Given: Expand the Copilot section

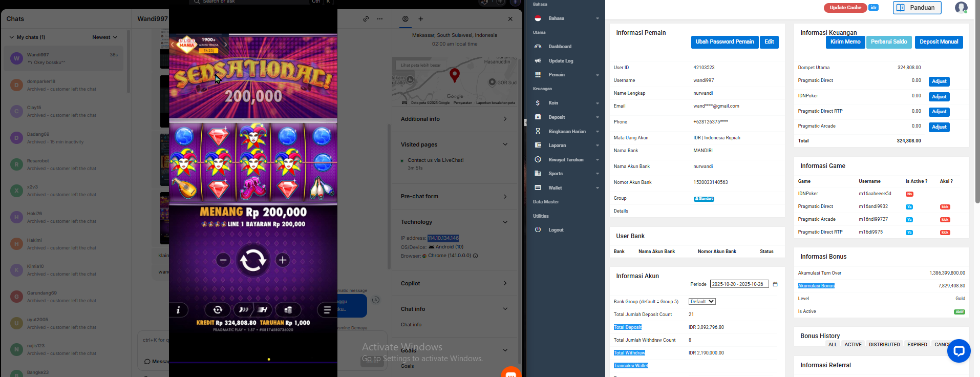Looking at the screenshot, I should pyautogui.click(x=454, y=283).
